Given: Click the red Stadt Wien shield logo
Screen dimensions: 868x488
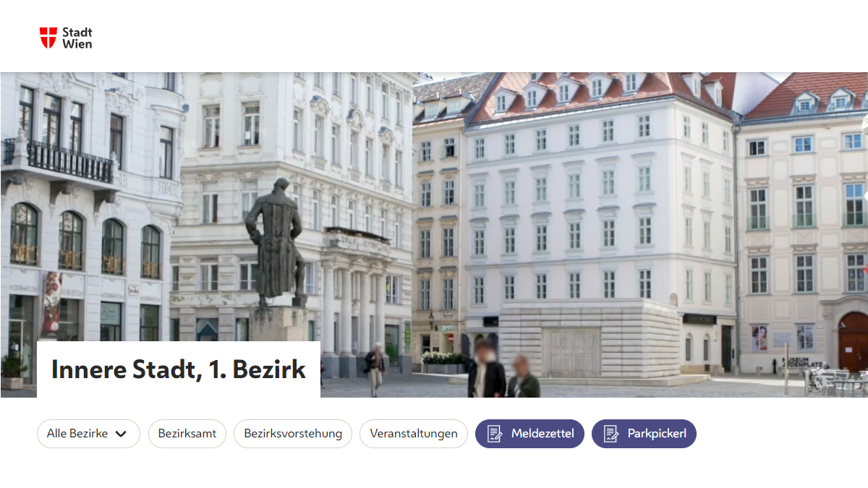Looking at the screenshot, I should coord(48,38).
